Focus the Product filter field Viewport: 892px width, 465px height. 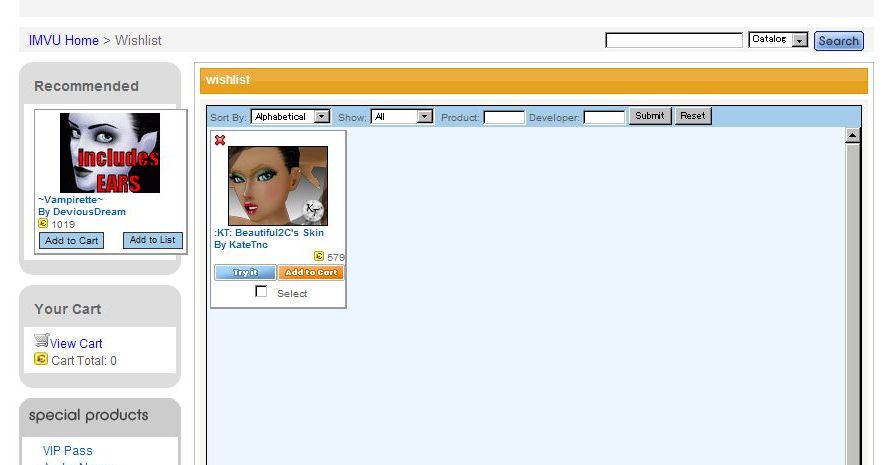[x=504, y=117]
